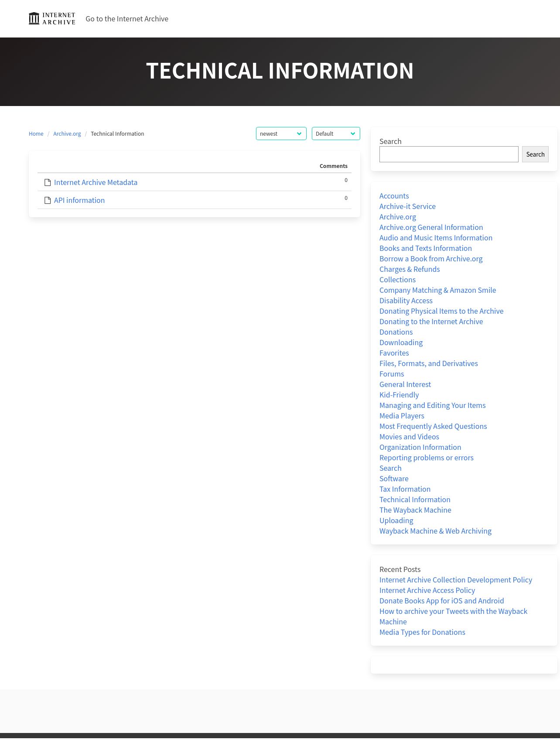
Task: Open Disability Access category
Action: point(406,301)
